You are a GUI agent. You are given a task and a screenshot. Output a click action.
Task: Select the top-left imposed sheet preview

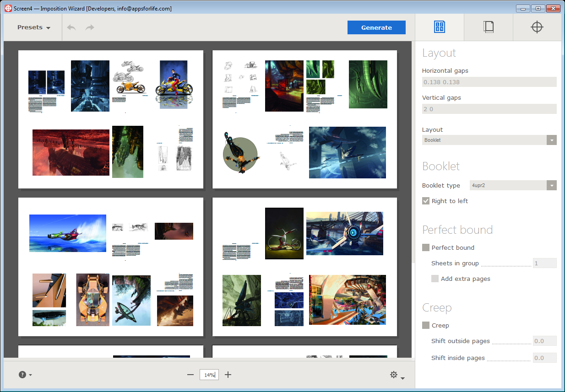tap(110, 119)
